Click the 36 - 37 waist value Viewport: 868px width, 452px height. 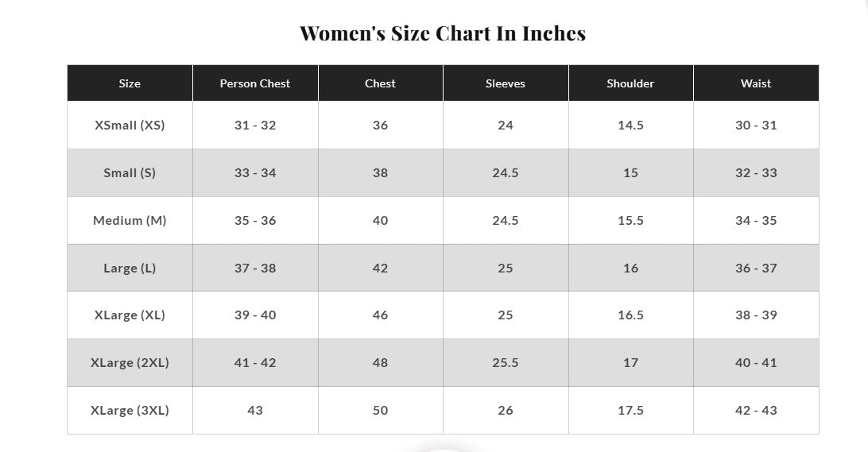(x=756, y=268)
